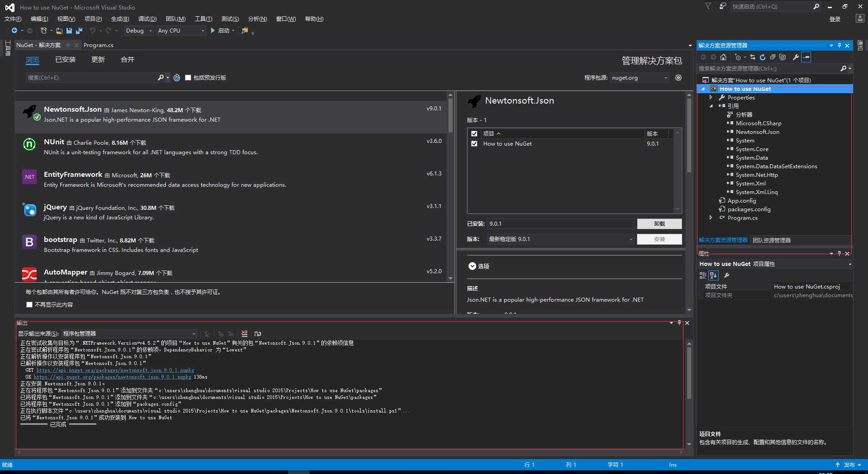Click the Home icon in Solution Explorer
The width and height of the screenshot is (868, 474).
click(723, 57)
